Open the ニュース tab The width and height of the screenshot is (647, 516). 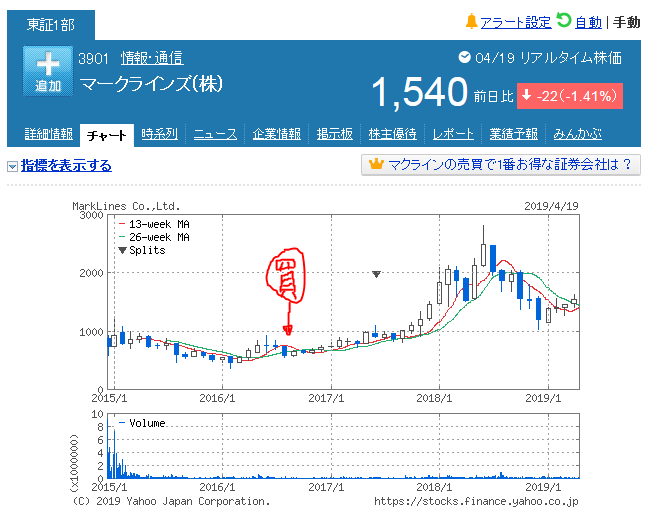[215, 134]
